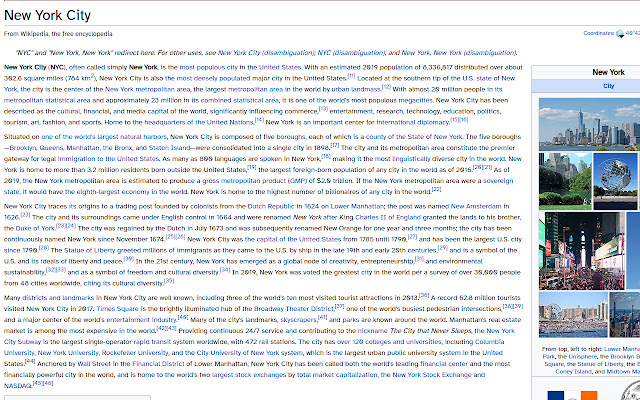Viewport: 640px width, 400px height.
Task: Follow the megacities link
Action: pos(415,100)
